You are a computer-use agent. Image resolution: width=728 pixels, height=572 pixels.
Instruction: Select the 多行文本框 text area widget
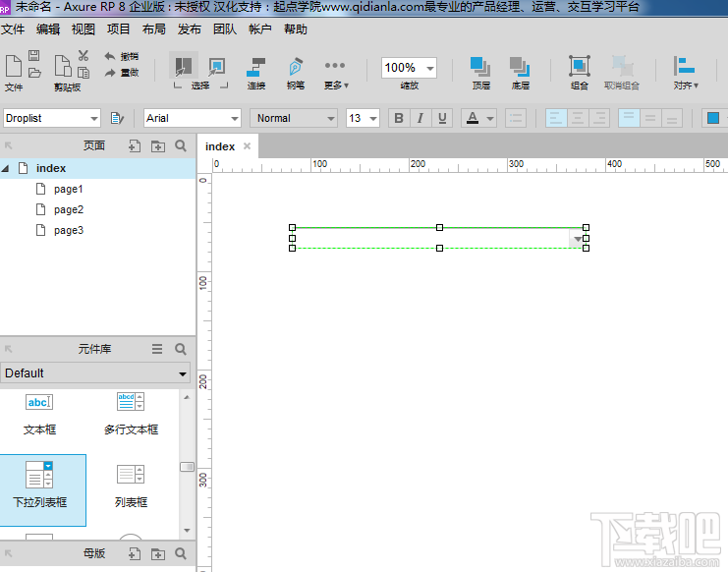click(131, 413)
